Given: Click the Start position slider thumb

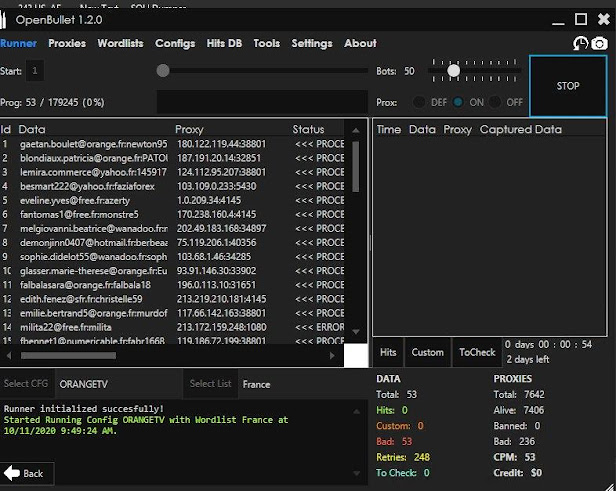Looking at the screenshot, I should pyautogui.click(x=163, y=71).
